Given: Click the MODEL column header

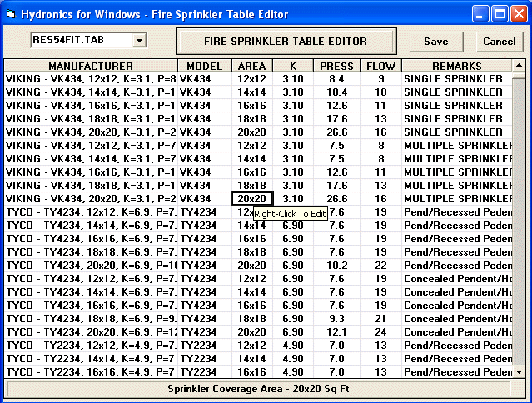Looking at the screenshot, I should [x=205, y=66].
